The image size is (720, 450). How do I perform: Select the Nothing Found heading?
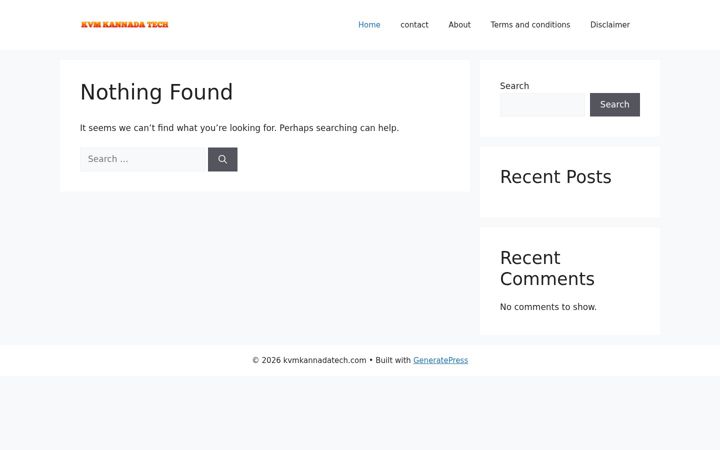(x=157, y=92)
